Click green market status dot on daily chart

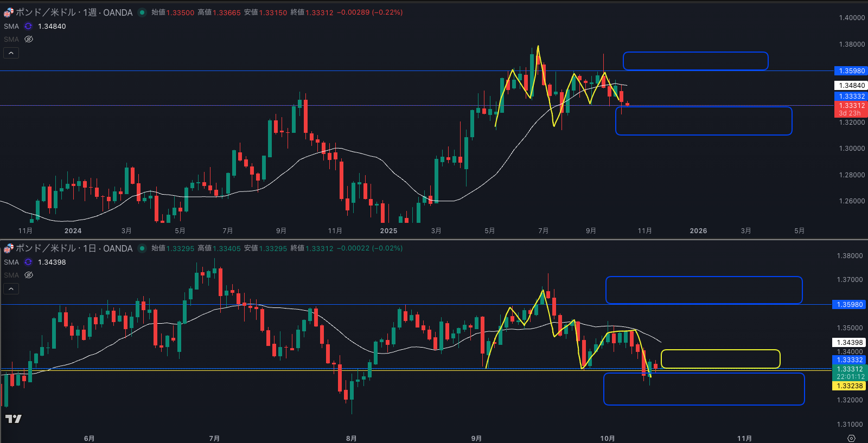pos(142,248)
